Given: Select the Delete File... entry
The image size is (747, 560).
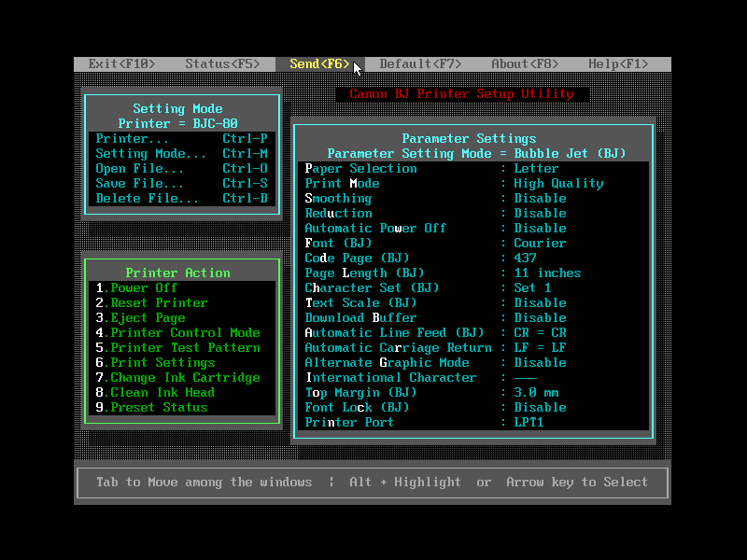Looking at the screenshot, I should coord(181,198).
